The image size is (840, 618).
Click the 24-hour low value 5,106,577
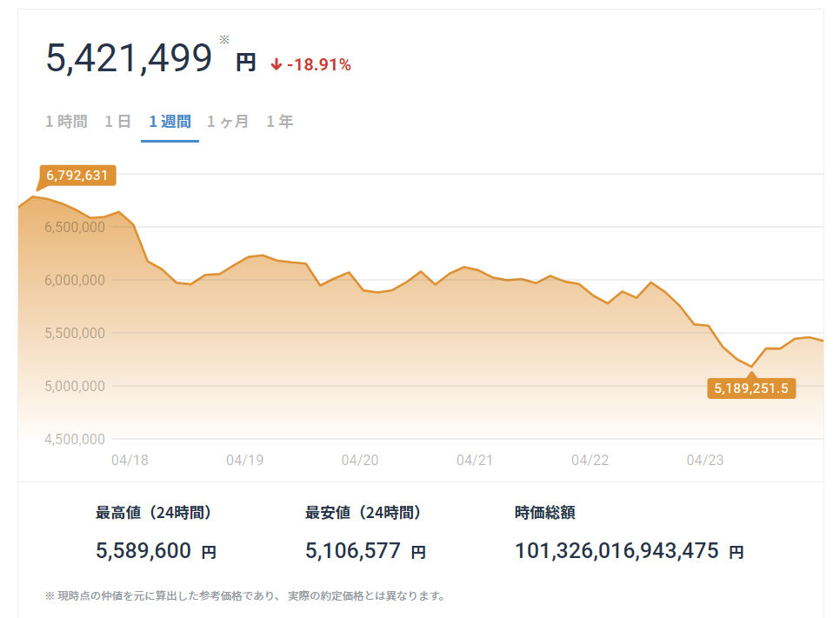(353, 550)
